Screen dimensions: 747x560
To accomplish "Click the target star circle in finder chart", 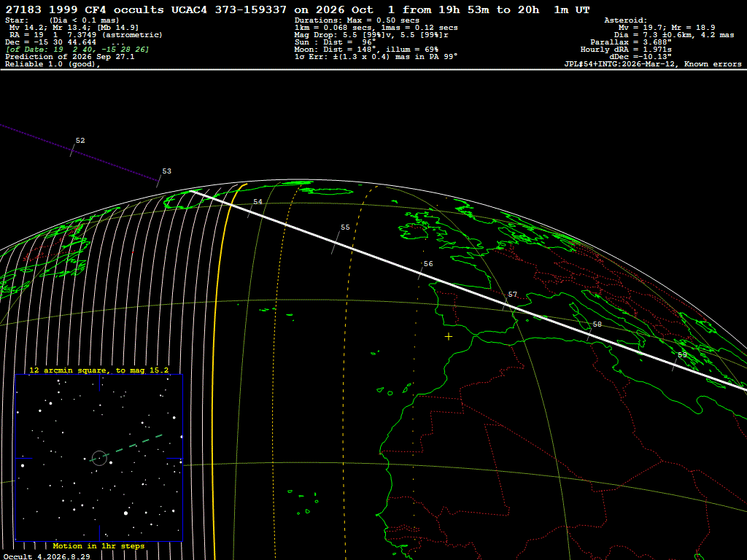I will pos(99,458).
